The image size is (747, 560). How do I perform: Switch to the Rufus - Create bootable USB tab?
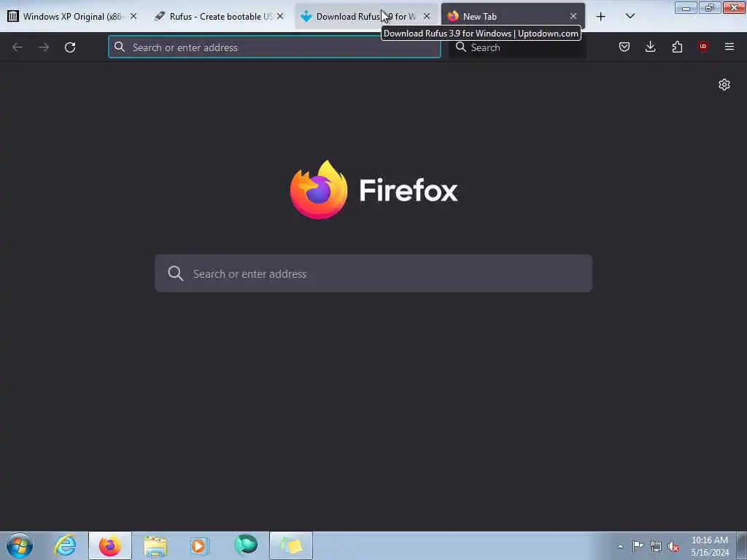(219, 16)
